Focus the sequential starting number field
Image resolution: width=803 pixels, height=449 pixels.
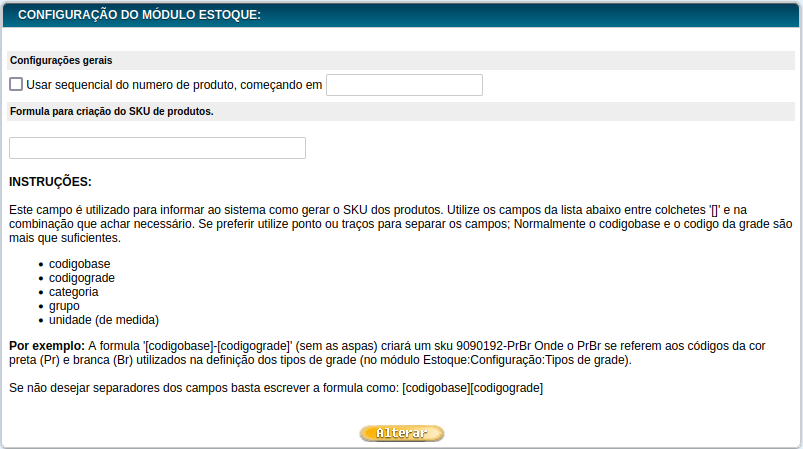[x=404, y=85]
